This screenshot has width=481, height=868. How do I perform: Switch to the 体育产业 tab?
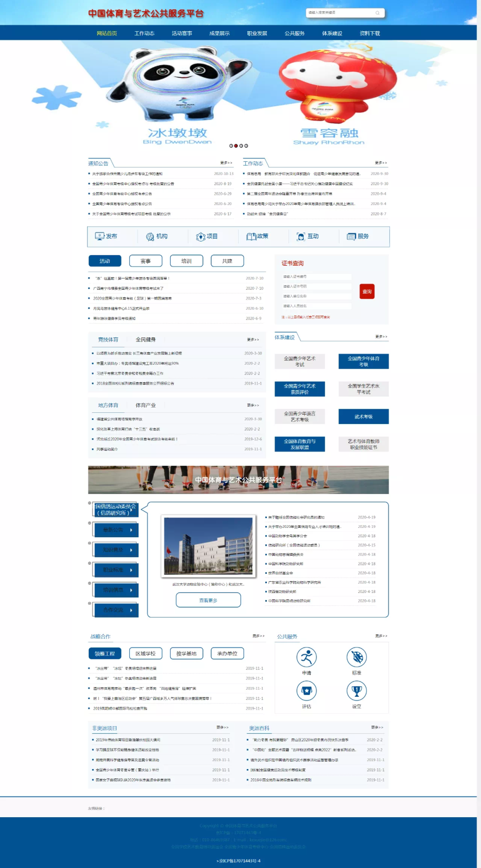coord(146,405)
